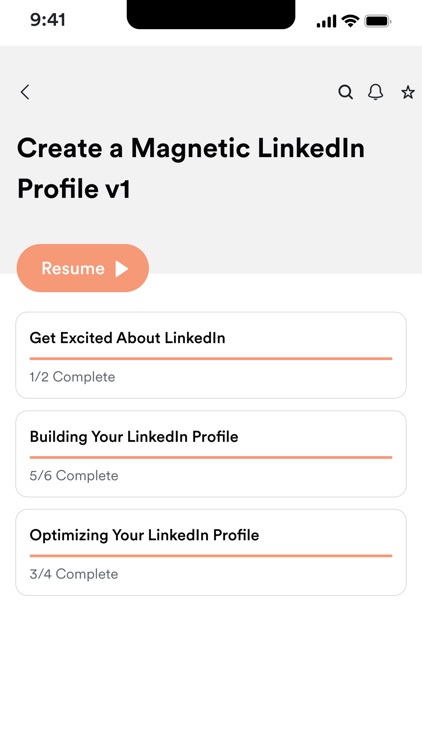Image resolution: width=422 pixels, height=750 pixels.
Task: Select the 1/2 Complete label
Action: point(72,377)
